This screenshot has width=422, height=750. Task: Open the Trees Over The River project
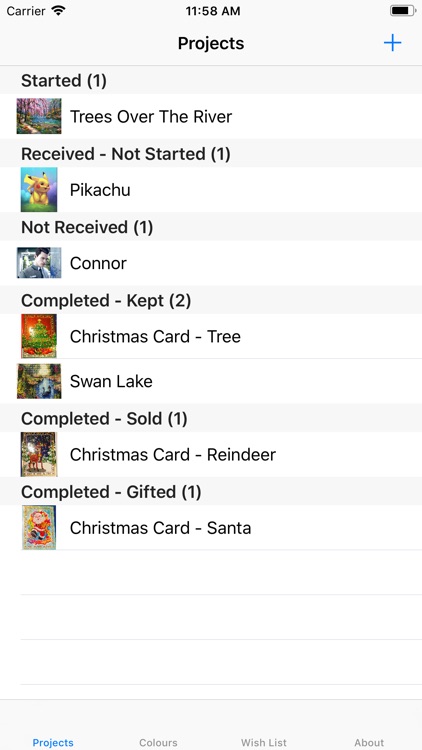click(211, 116)
